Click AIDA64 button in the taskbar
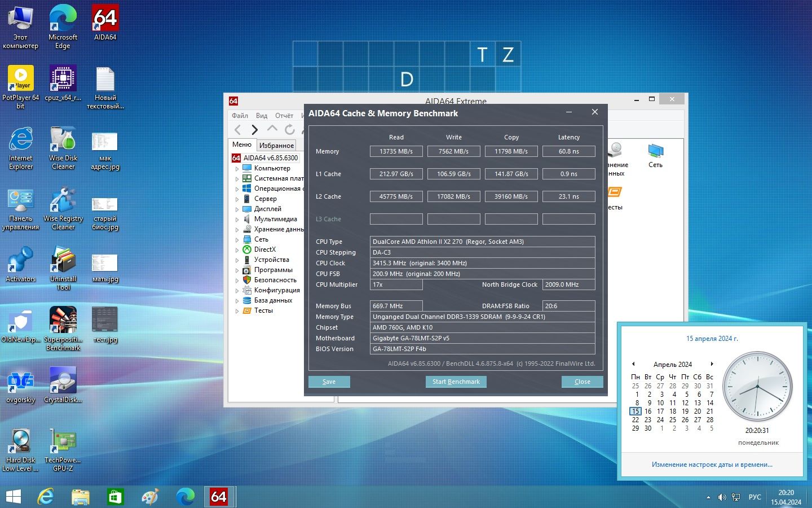This screenshot has width=812, height=508. pyautogui.click(x=219, y=497)
